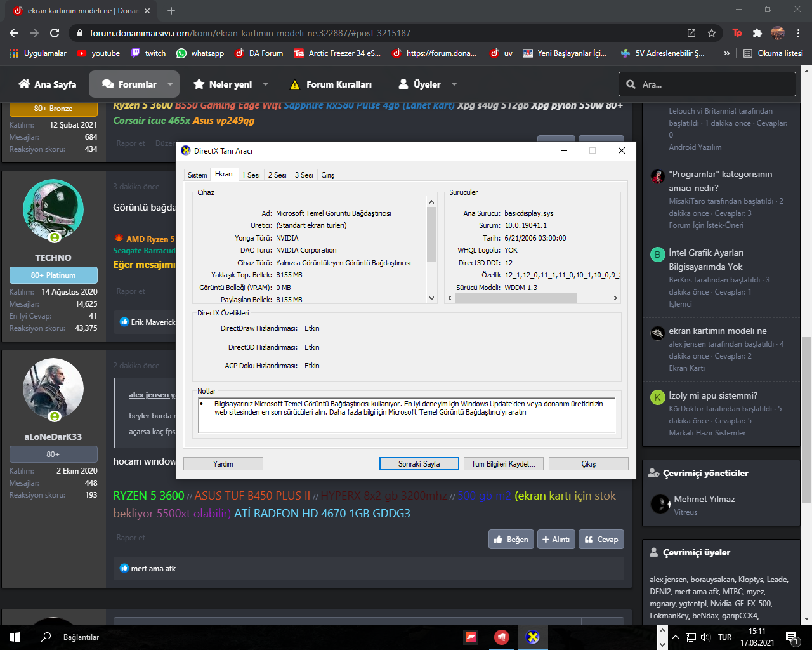Click the taskbar volume icon
This screenshot has height=650, width=812.
706,637
